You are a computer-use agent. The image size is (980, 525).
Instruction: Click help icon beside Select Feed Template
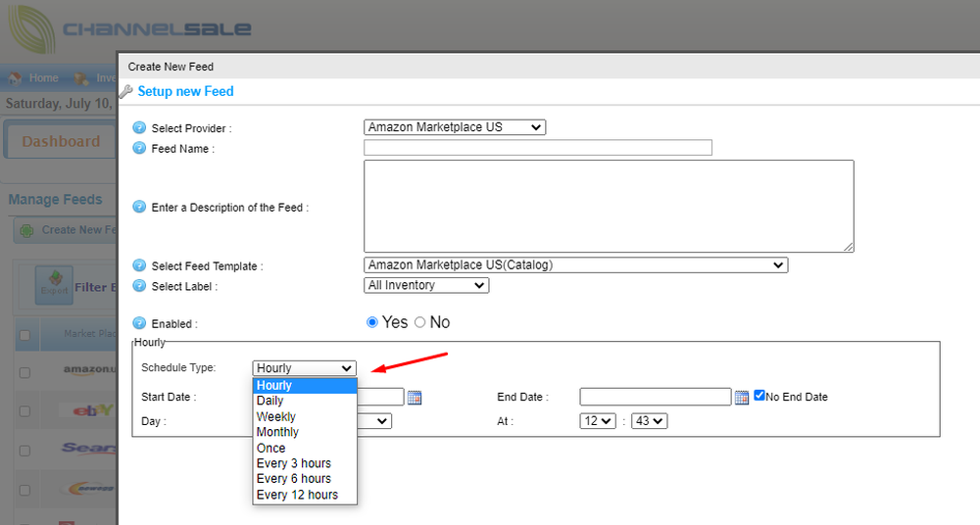pos(139,266)
